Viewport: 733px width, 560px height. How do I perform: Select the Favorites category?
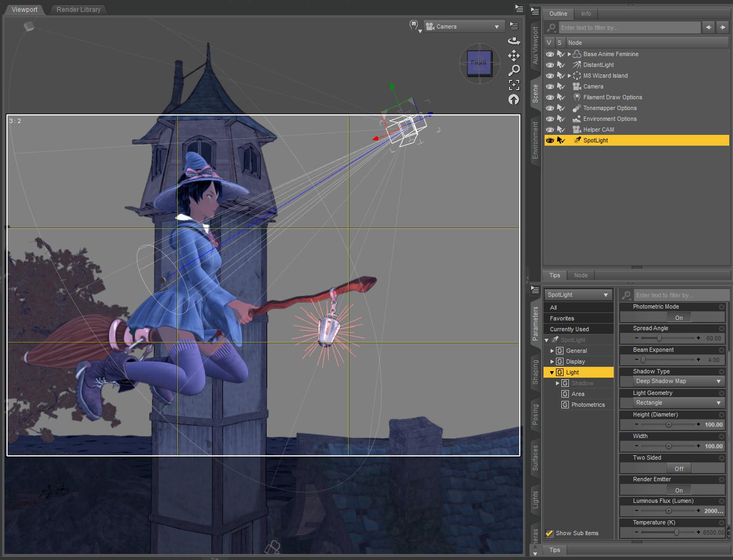[579, 318]
